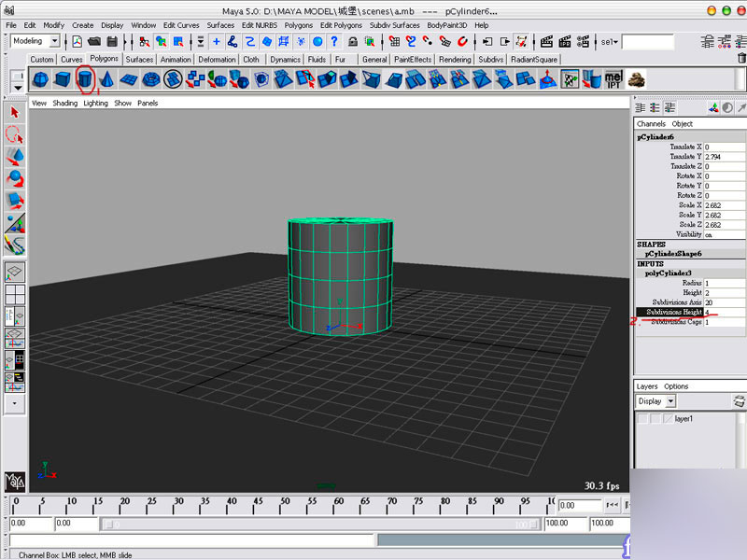Activate the Rotate tool in toolbox
747x560 pixels.
click(14, 177)
